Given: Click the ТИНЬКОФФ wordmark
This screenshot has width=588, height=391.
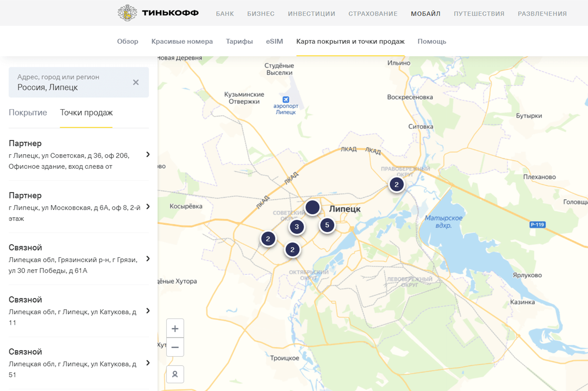Looking at the screenshot, I should (170, 13).
